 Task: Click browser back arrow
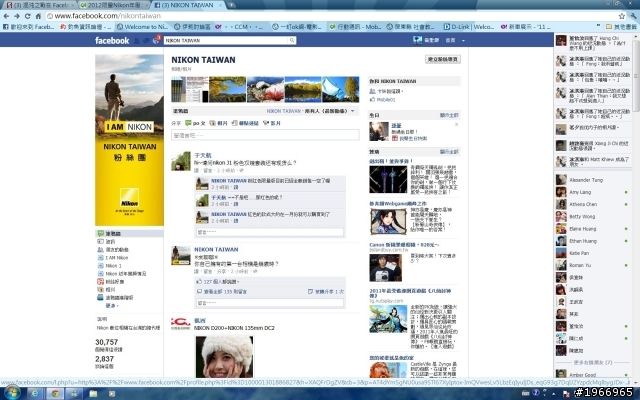pos(6,16)
